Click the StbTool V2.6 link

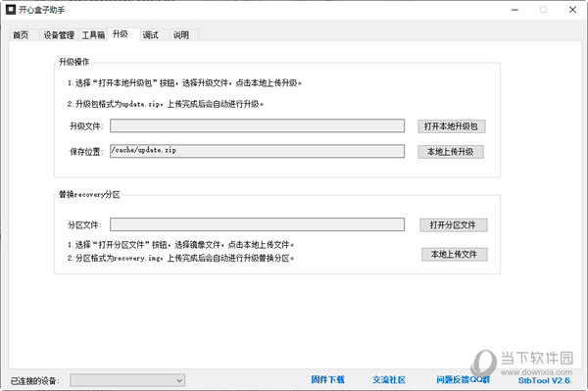point(543,380)
